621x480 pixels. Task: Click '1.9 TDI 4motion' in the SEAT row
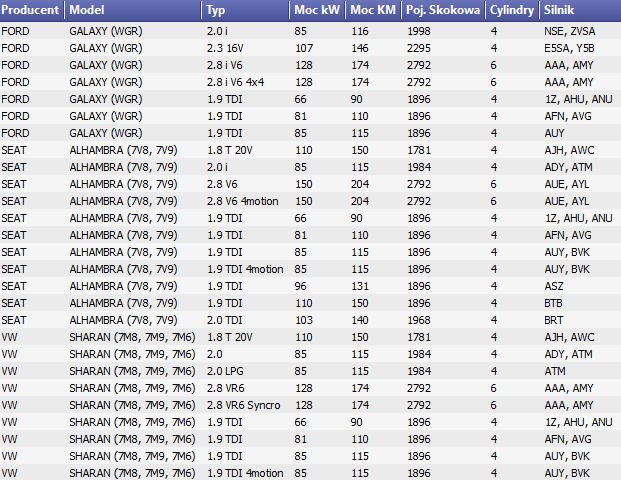coord(245,269)
